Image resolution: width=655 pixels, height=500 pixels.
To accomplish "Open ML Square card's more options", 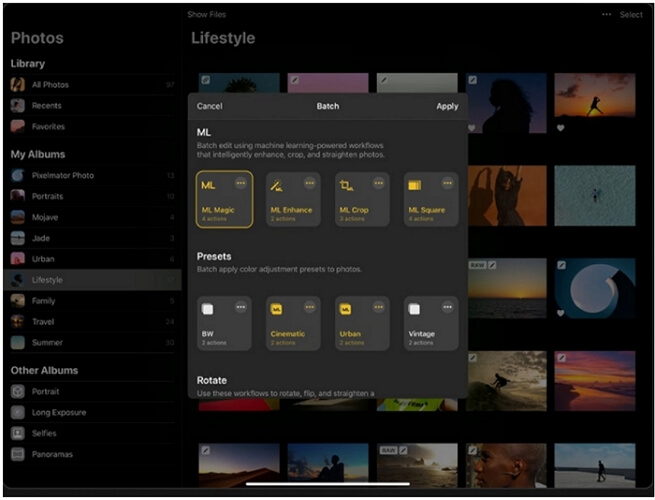I will pos(447,183).
